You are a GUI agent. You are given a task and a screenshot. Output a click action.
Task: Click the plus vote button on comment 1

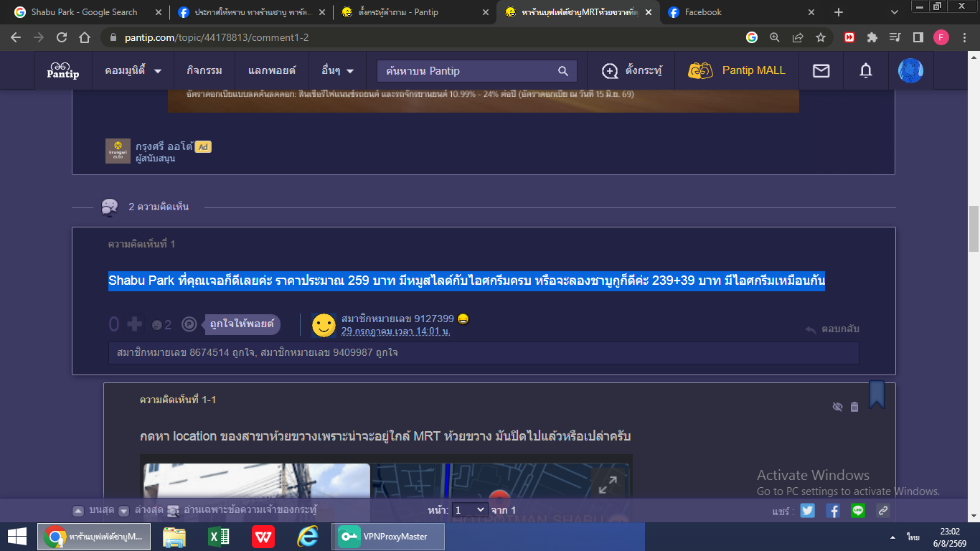134,325
